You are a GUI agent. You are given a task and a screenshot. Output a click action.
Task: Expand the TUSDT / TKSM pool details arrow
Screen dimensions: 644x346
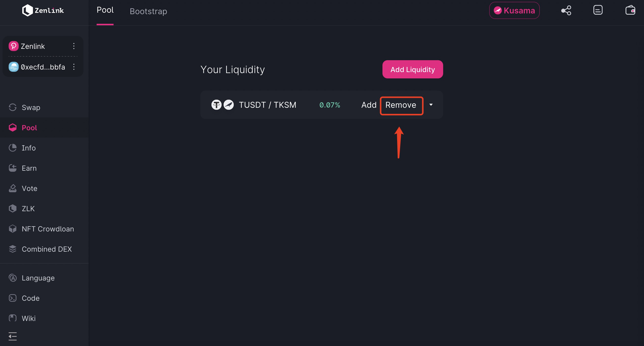431,105
